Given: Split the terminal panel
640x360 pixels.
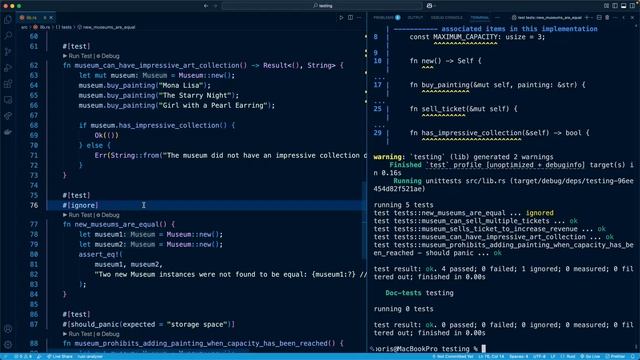Looking at the screenshot, I should 599,18.
